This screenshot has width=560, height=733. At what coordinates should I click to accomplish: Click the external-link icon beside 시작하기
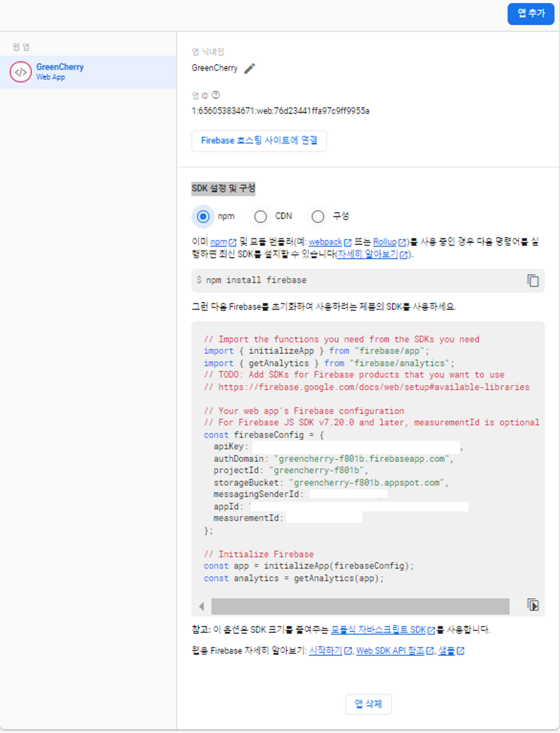tap(348, 651)
